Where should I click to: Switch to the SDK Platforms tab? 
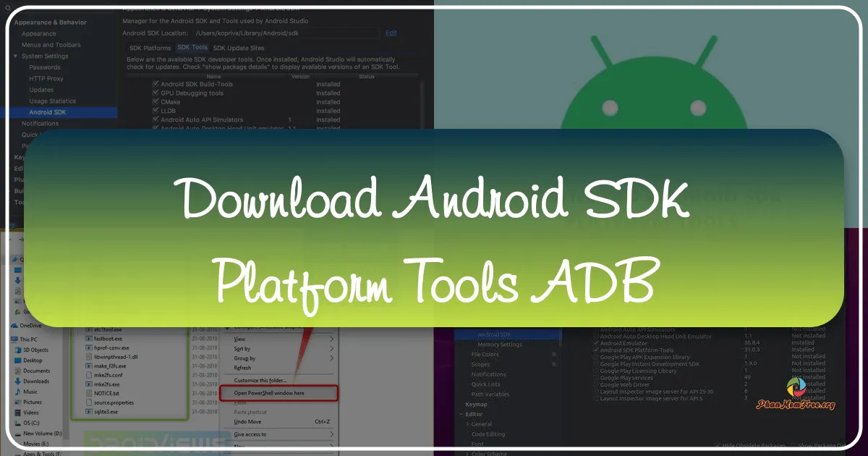pos(152,48)
